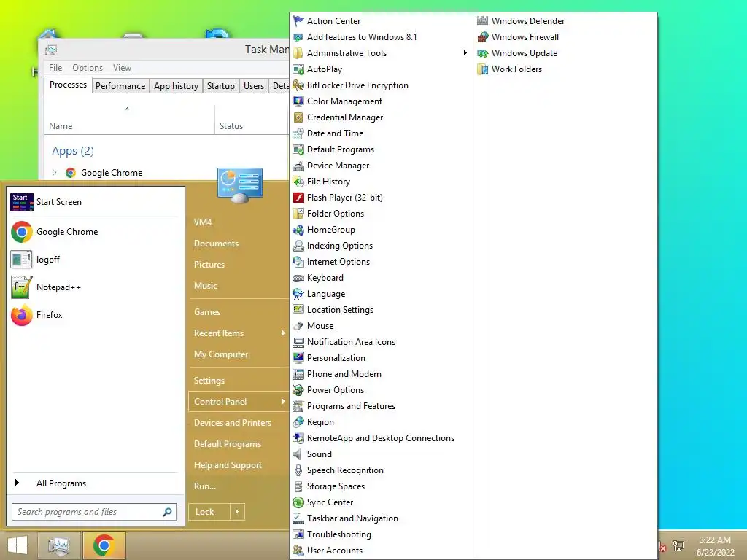Click user account picture in Start menu
The height and width of the screenshot is (560, 747).
(x=239, y=185)
